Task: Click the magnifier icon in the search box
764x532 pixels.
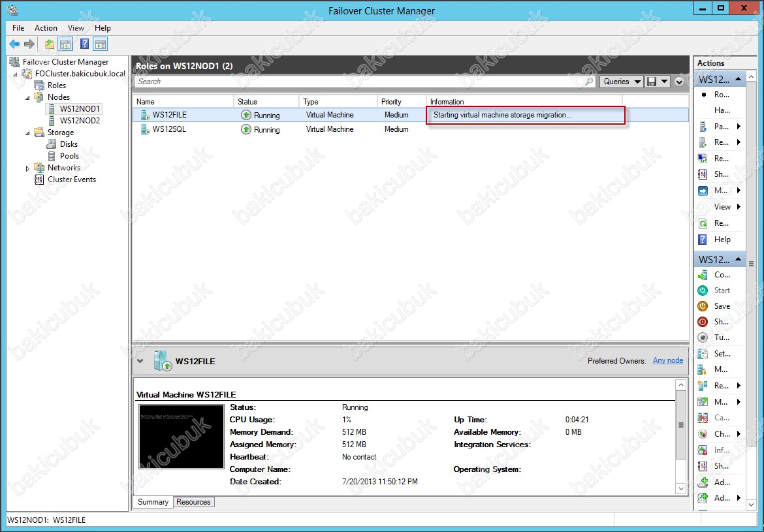Action: click(589, 82)
